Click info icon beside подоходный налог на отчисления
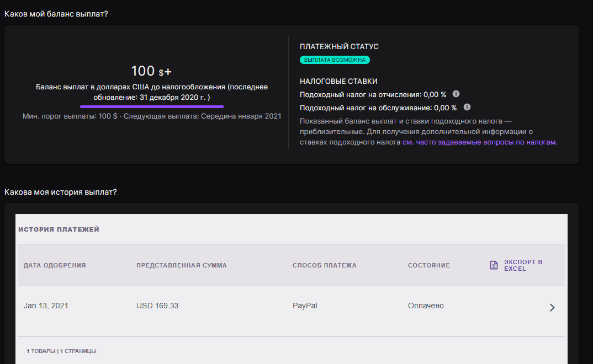The width and height of the screenshot is (593, 364). [456, 94]
